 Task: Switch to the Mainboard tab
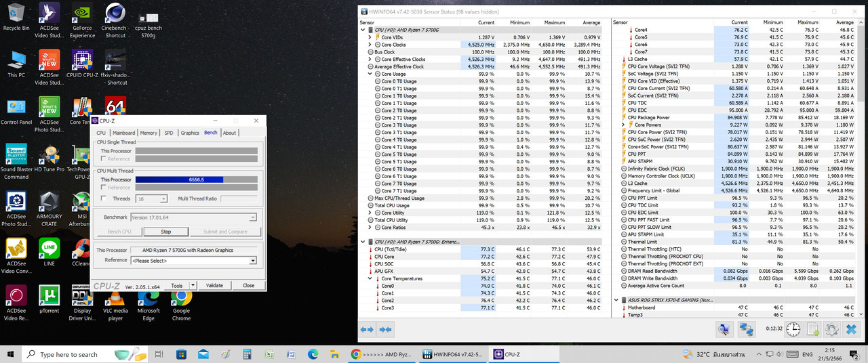tap(123, 133)
